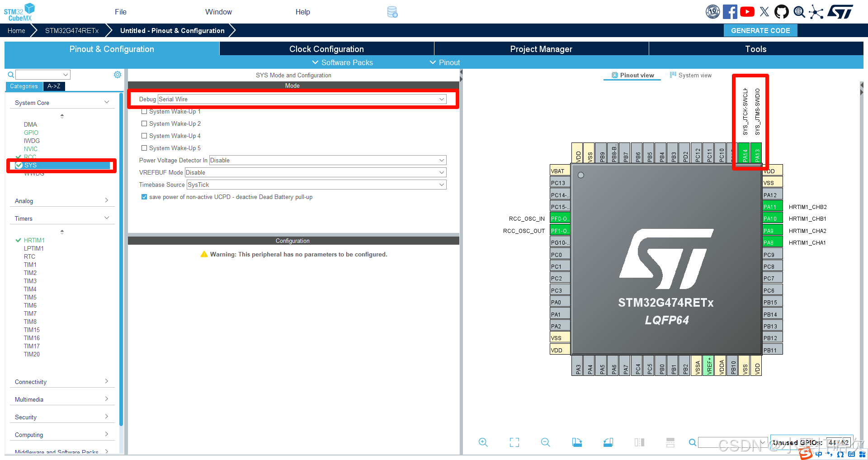Fit the chip to the view area
This screenshot has width=868, height=460.
514,442
